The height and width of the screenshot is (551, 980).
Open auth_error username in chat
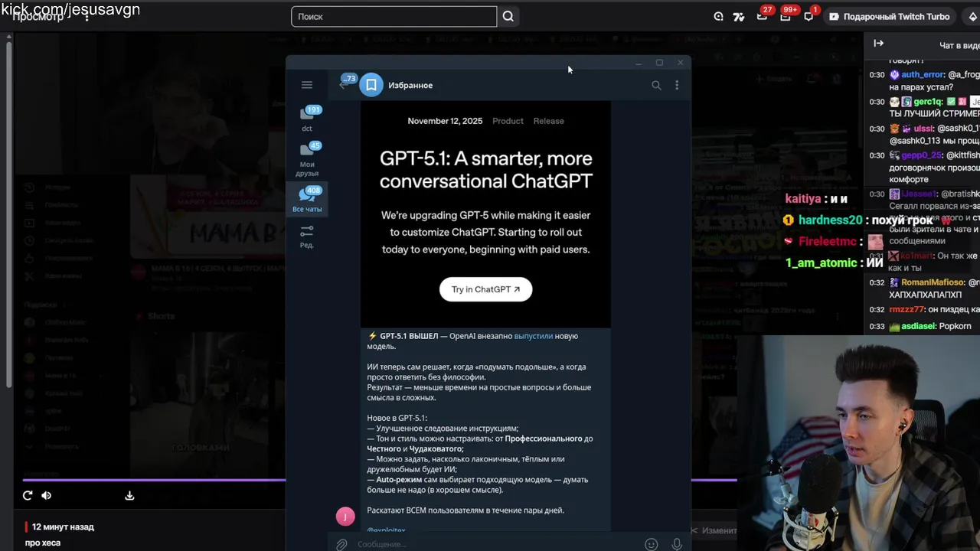tap(923, 74)
